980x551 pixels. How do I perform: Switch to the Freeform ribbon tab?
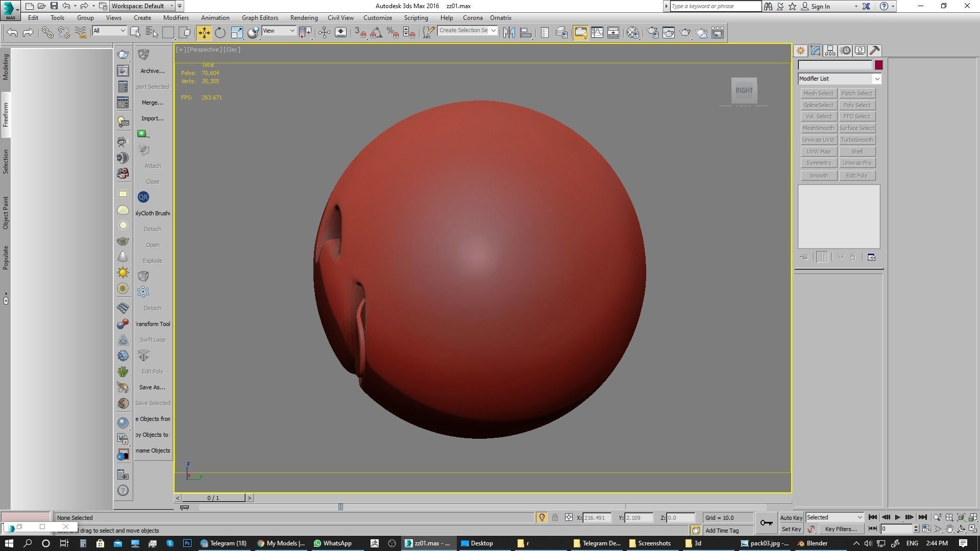[6, 115]
